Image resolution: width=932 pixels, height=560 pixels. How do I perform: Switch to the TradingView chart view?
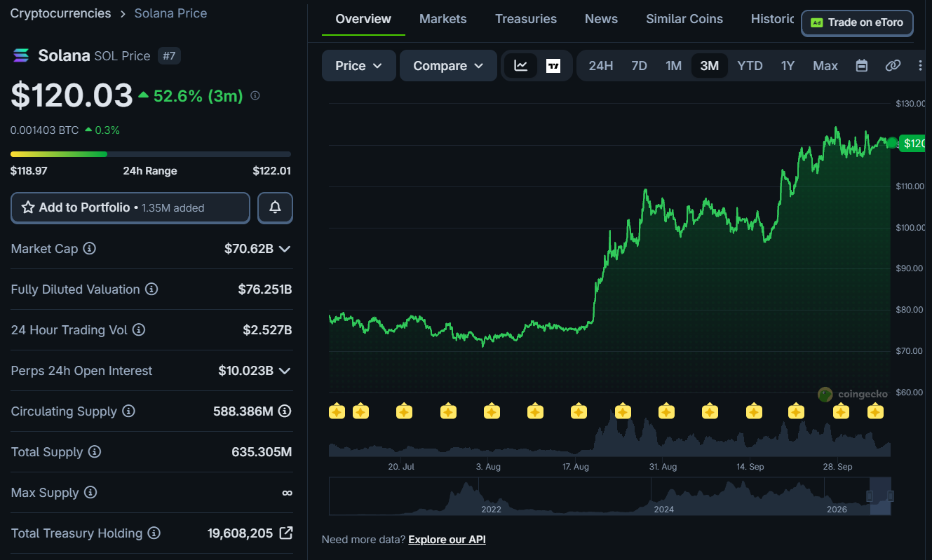point(553,66)
